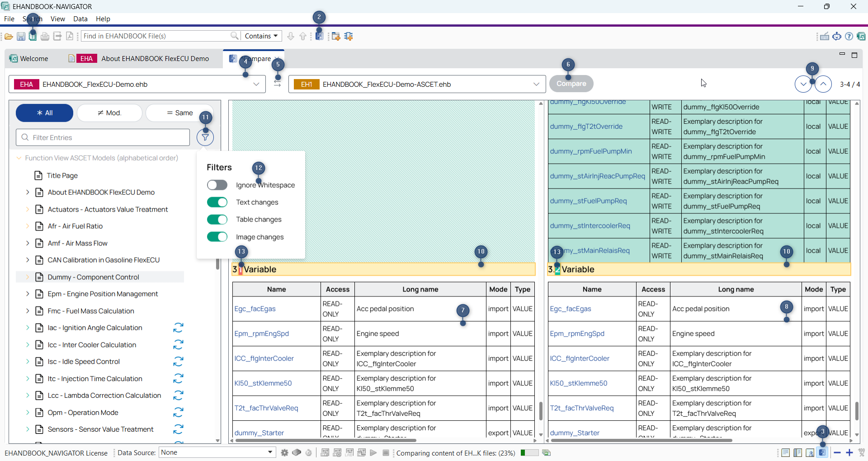Disable the Table changes switch
Viewport: 868px width, 461px height.
tap(217, 219)
